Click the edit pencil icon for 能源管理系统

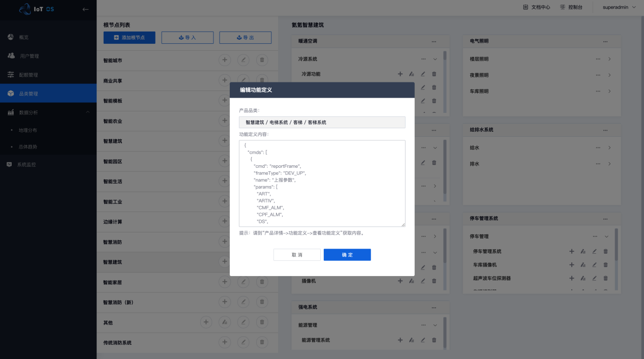(423, 340)
